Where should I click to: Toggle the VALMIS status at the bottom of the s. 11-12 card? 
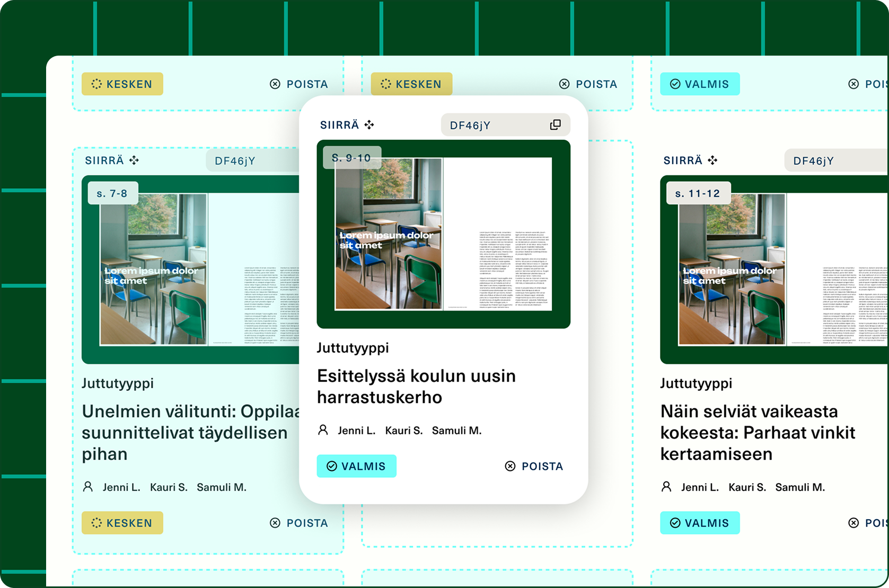coord(700,523)
